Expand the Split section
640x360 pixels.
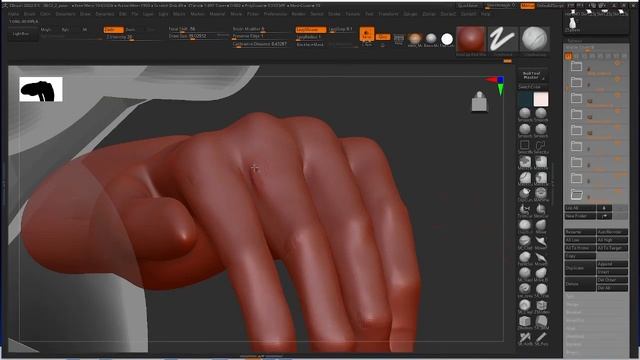[x=571, y=296]
